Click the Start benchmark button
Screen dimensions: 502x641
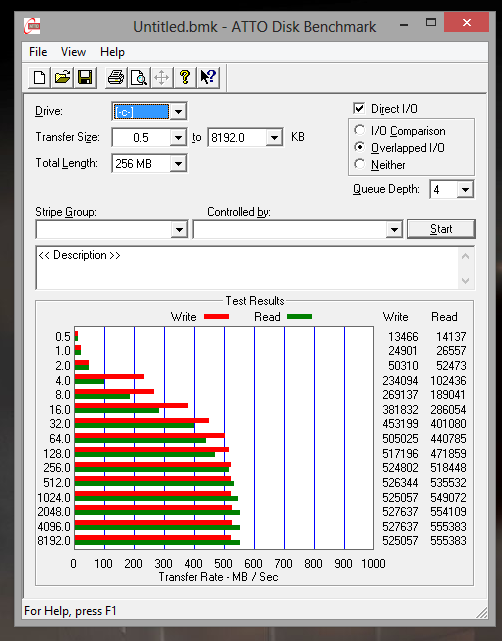point(441,229)
